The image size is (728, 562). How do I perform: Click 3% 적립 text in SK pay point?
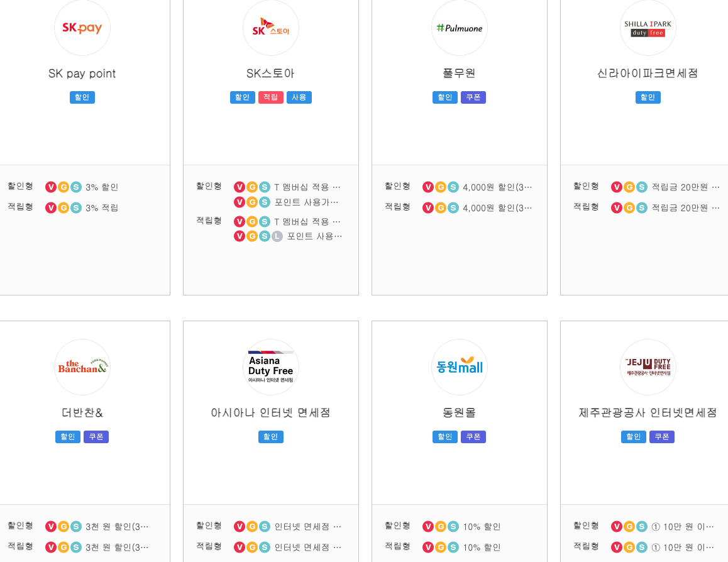(102, 208)
